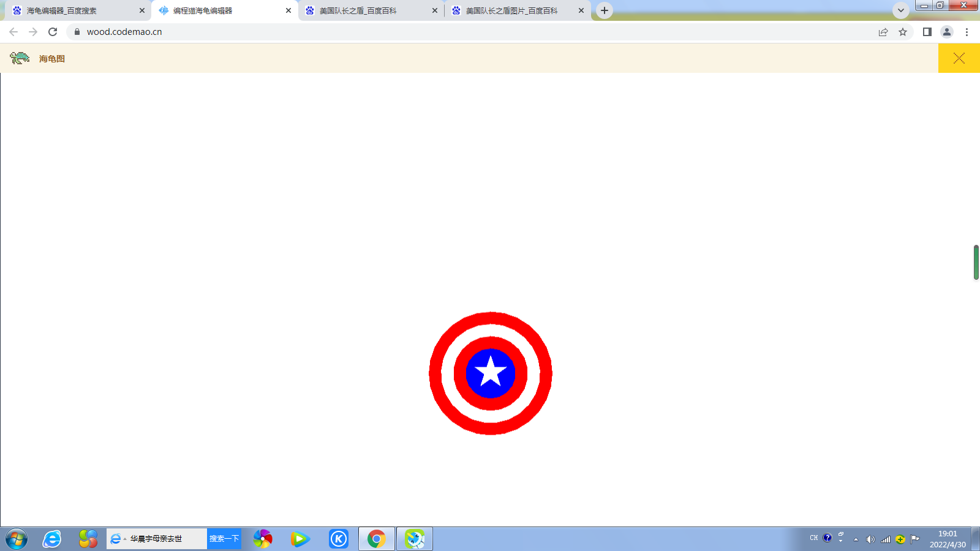
Task: Close the Chrome browser window
Action: (963, 6)
